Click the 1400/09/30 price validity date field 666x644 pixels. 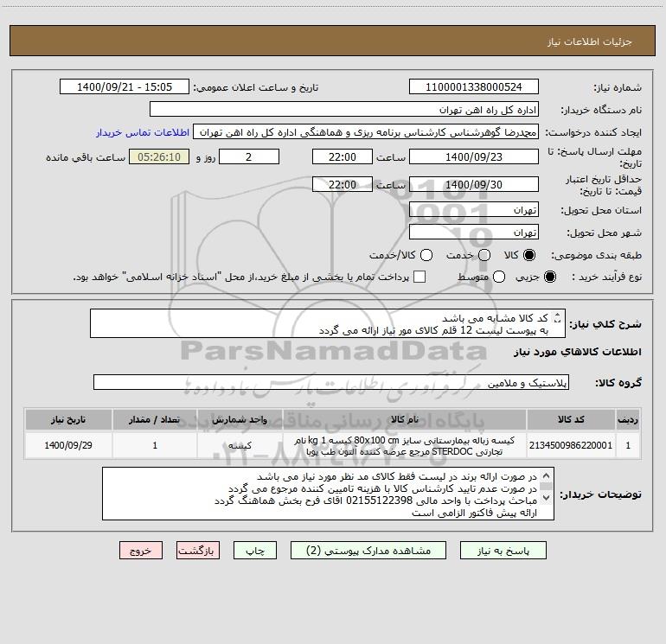474,184
